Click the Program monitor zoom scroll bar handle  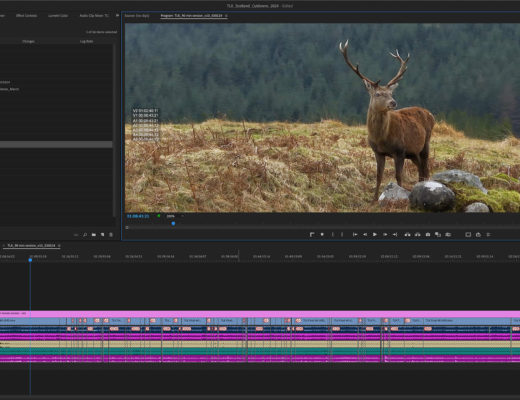coord(127,227)
